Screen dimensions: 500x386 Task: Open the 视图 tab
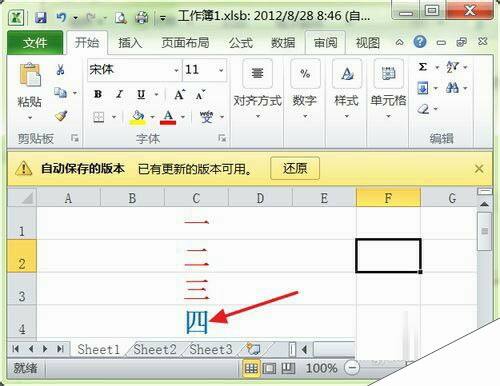pos(368,43)
